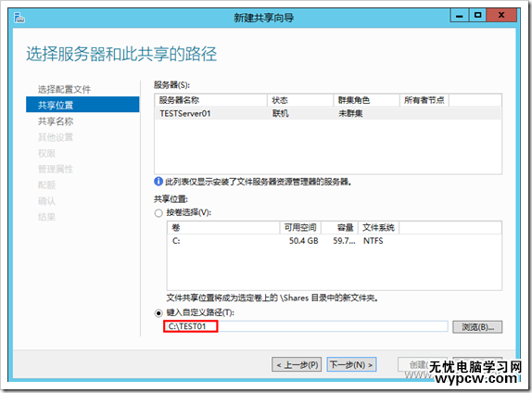Image resolution: width=532 pixels, height=393 pixels.
Task: Open the 权限 wizard step
Action: tap(46, 153)
